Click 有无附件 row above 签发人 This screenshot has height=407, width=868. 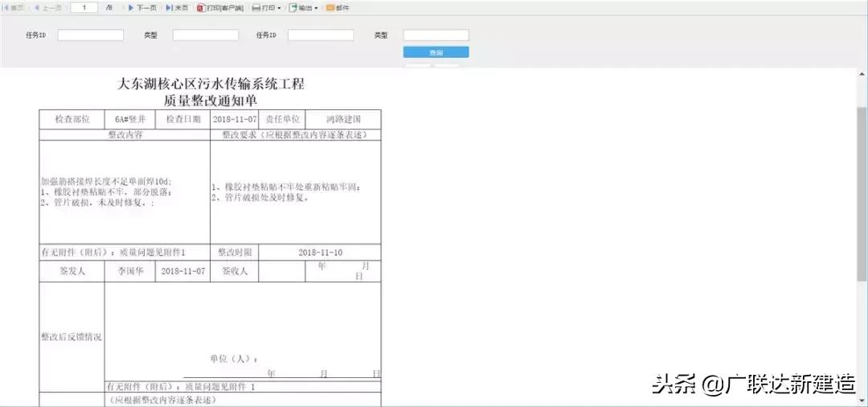click(x=125, y=253)
